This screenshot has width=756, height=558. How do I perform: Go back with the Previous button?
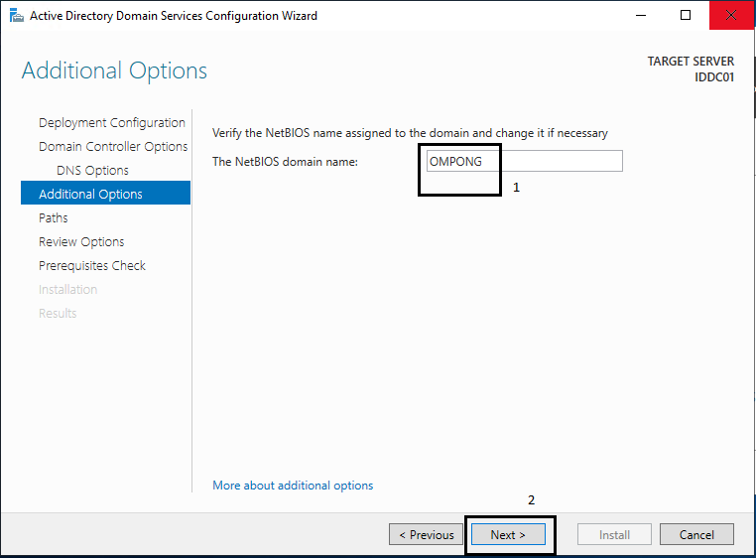tap(427, 534)
